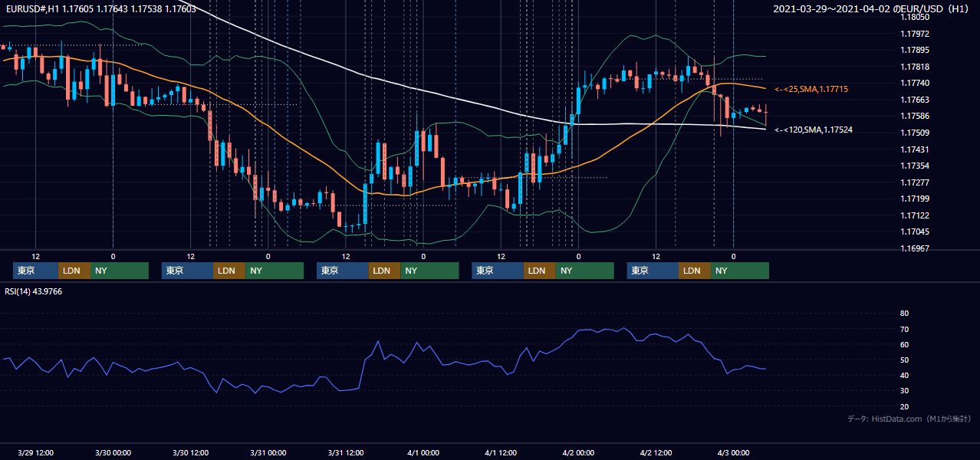Click the 1.17199 price axis label

914,199
